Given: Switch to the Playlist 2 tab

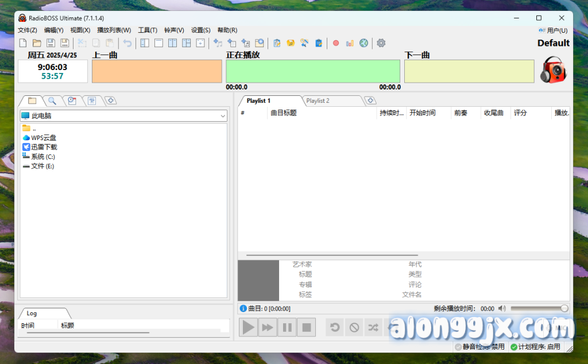Looking at the screenshot, I should (x=318, y=101).
